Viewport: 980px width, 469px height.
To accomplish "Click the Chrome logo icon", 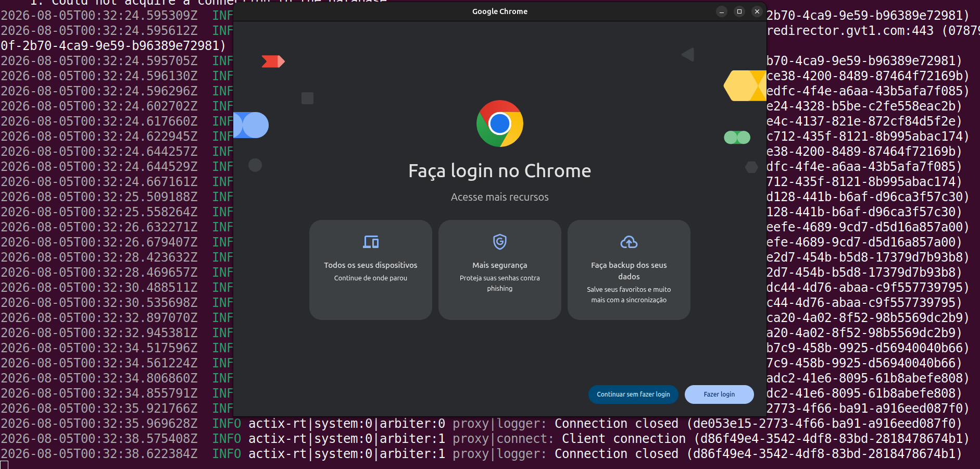I will coord(500,124).
